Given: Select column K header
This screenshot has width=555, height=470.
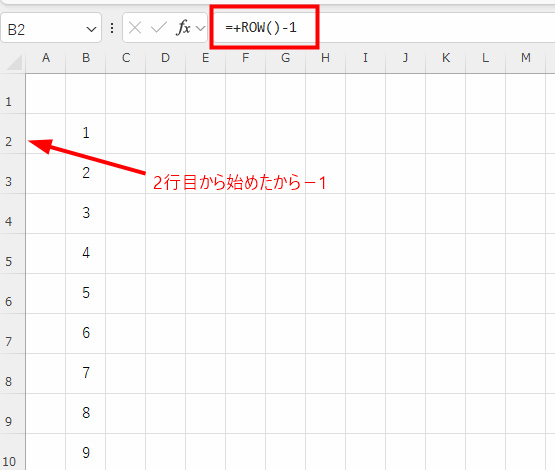Looking at the screenshot, I should tap(446, 58).
